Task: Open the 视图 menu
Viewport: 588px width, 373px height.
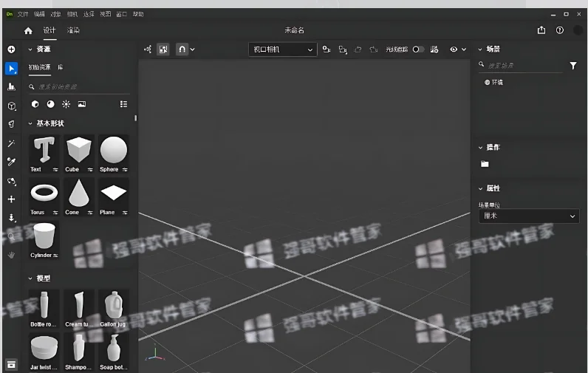Action: [x=105, y=14]
